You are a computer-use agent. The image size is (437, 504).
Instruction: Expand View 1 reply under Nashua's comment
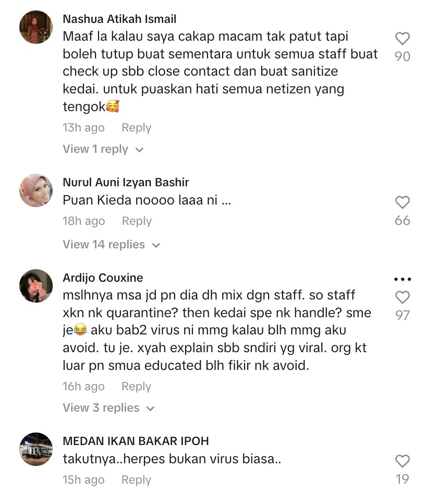tap(103, 149)
